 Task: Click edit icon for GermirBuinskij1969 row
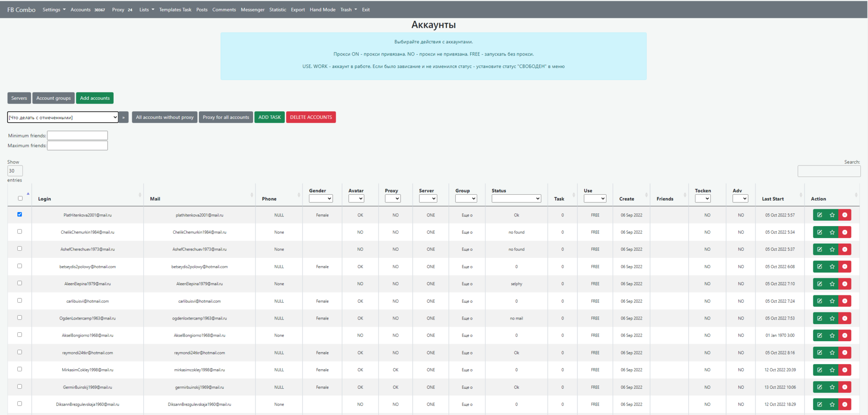[819, 387]
